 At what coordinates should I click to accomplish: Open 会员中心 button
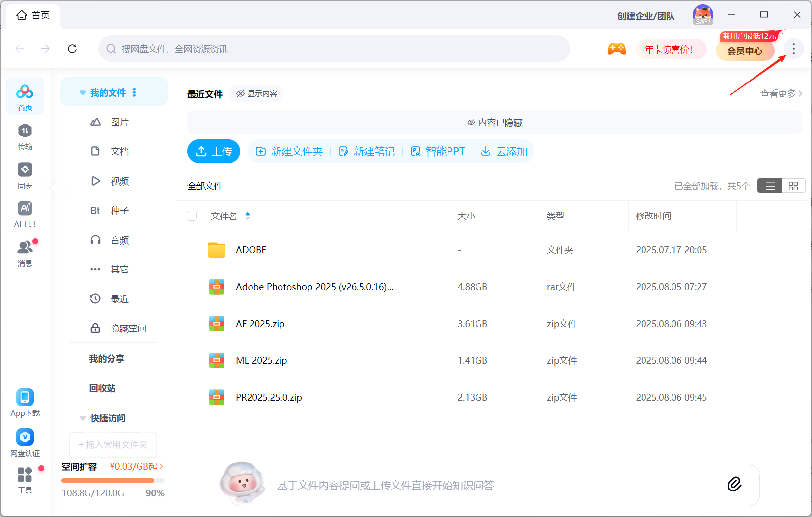745,51
